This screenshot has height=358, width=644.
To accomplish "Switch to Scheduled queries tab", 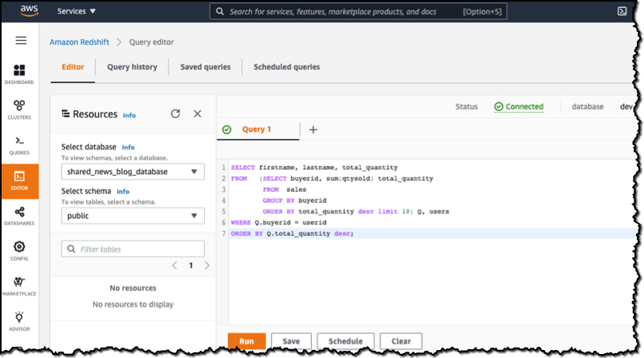I will tap(286, 66).
